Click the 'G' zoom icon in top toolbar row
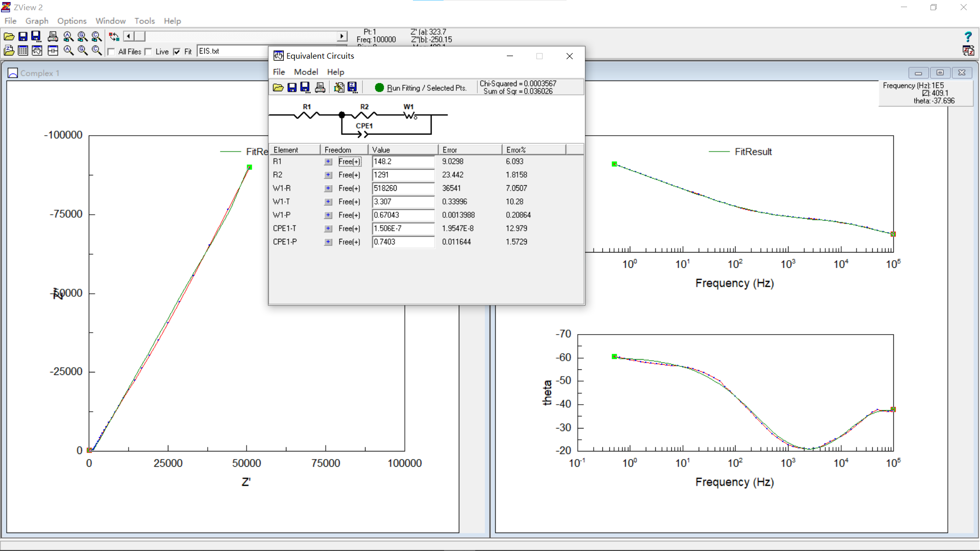The height and width of the screenshot is (551, 980). coord(82,36)
